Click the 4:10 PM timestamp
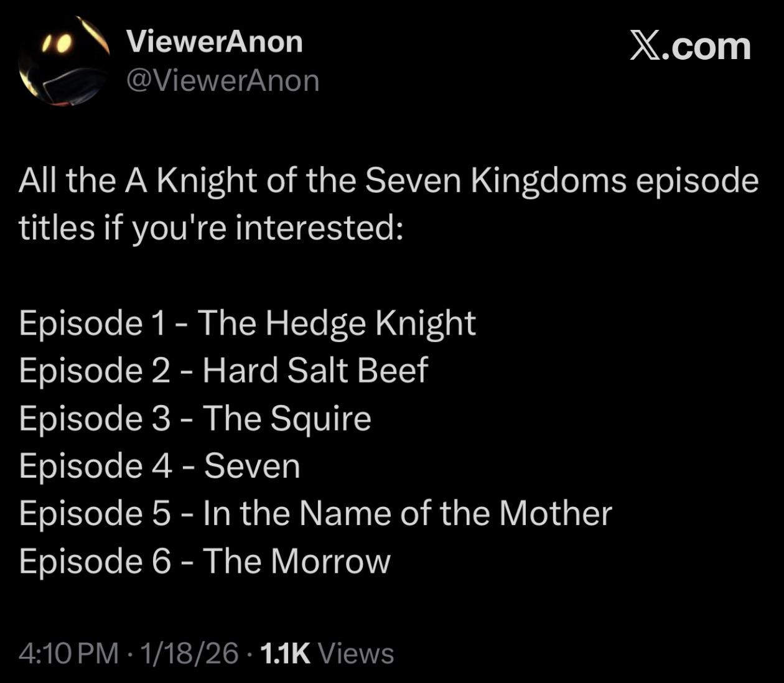Viewport: 784px width, 683px height. (x=68, y=653)
